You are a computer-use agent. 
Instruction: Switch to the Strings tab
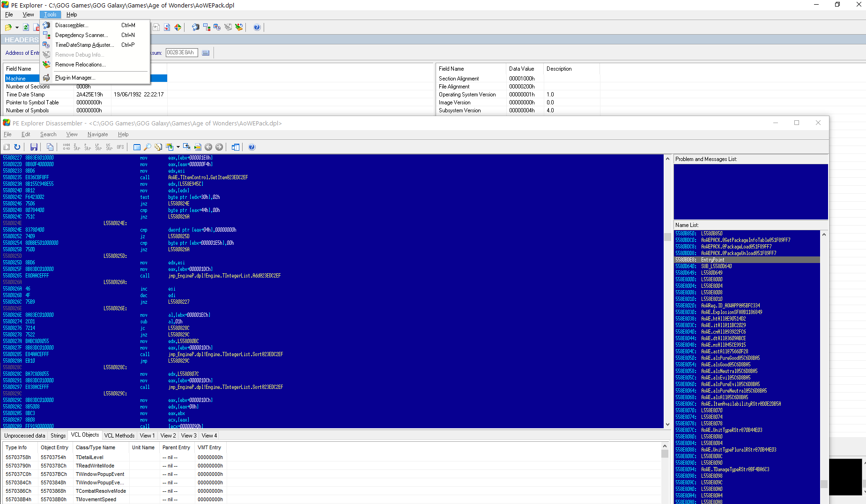[x=58, y=436]
